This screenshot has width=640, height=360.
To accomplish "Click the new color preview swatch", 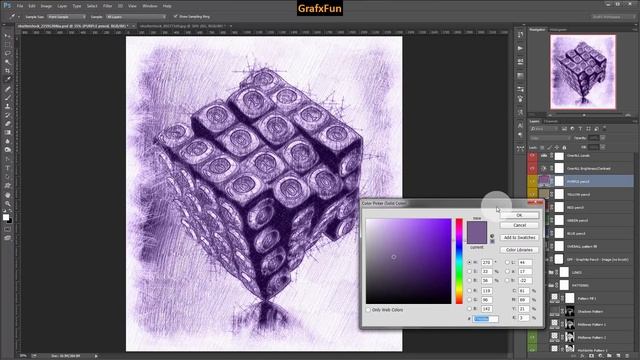I will pyautogui.click(x=477, y=227).
